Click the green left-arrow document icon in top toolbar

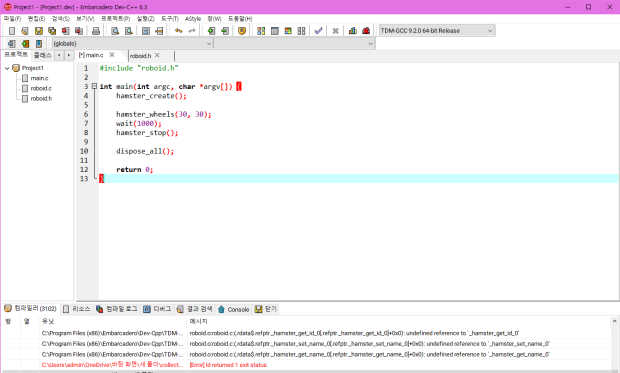225,30
